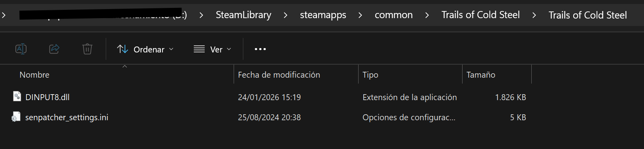
Task: Open the Ordenar dropdown arrow
Action: click(171, 49)
